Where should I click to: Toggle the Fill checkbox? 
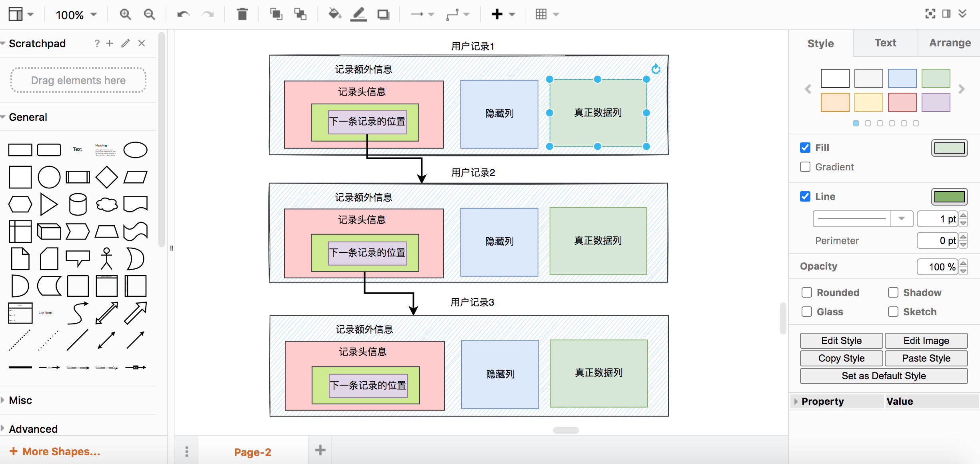[x=805, y=148]
